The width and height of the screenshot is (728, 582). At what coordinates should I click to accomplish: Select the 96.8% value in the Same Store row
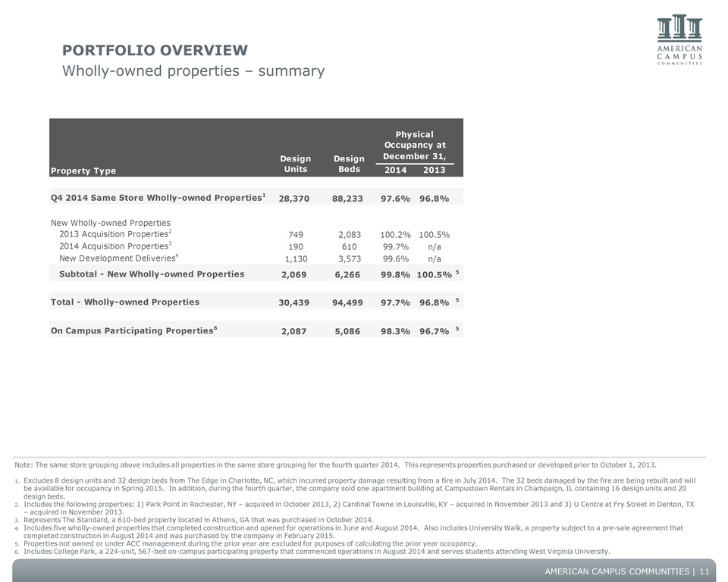(434, 199)
